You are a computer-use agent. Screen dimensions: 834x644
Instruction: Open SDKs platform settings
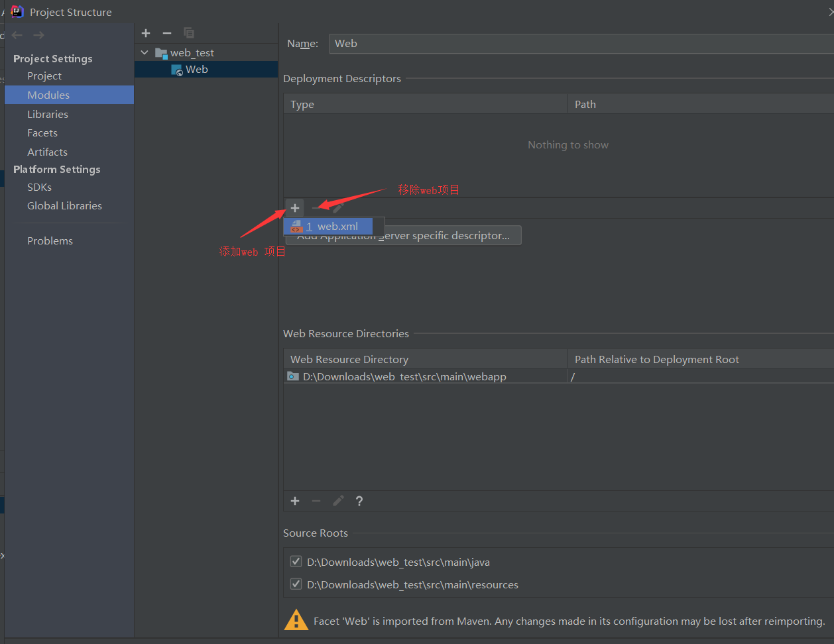tap(39, 188)
